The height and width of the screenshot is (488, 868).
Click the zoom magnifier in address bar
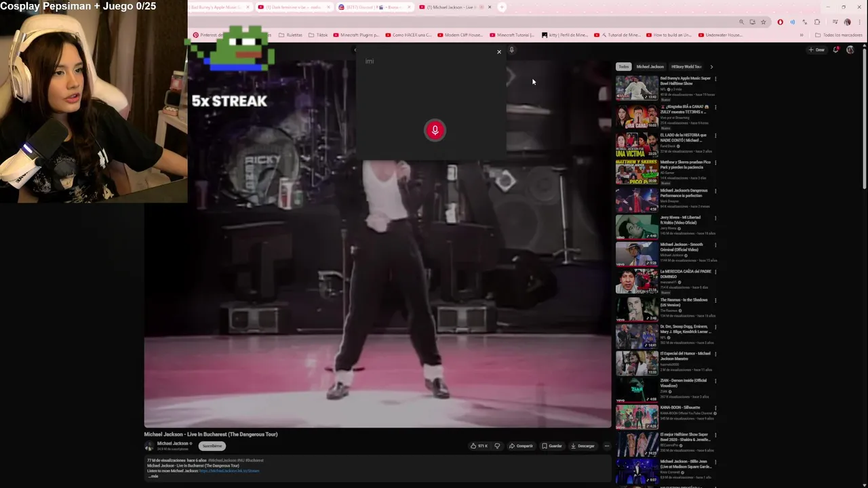click(x=741, y=22)
